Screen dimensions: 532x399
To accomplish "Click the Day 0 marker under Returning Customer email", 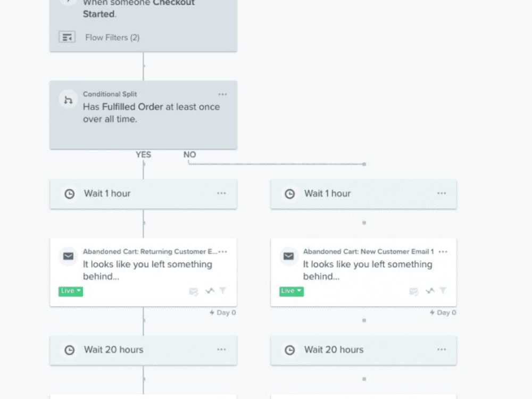I will [x=223, y=312].
